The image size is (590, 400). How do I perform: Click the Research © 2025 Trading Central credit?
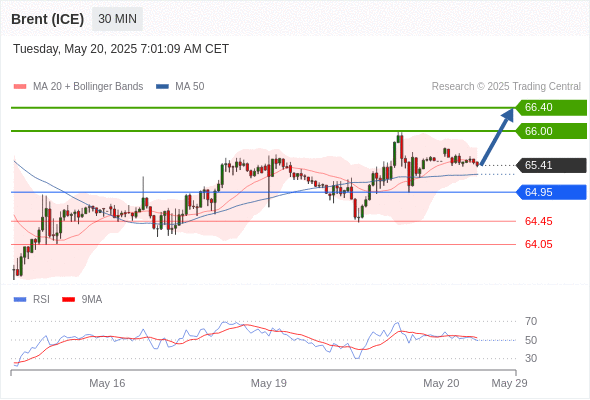coord(506,87)
